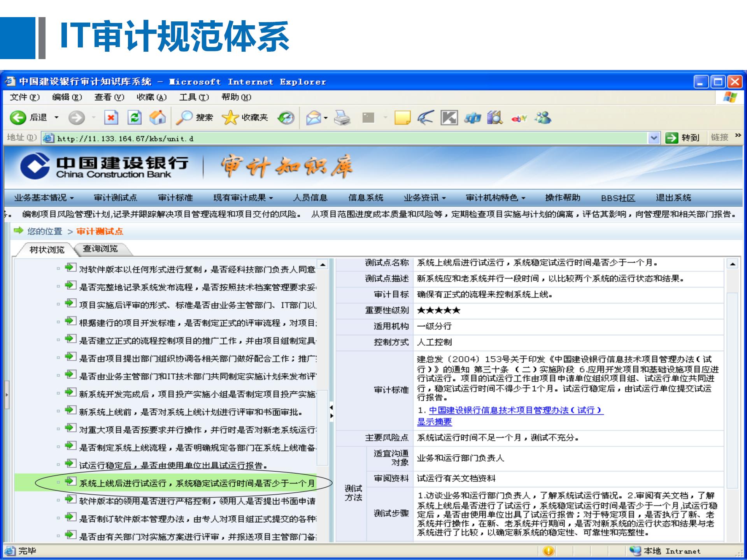Switch to the 查询浏览 tab
Viewport: 747px width, 560px height.
point(100,249)
